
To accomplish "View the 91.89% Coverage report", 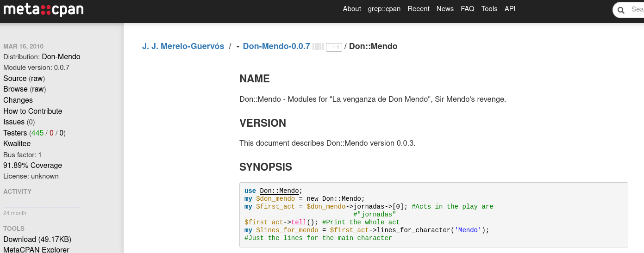I will pos(32,166).
